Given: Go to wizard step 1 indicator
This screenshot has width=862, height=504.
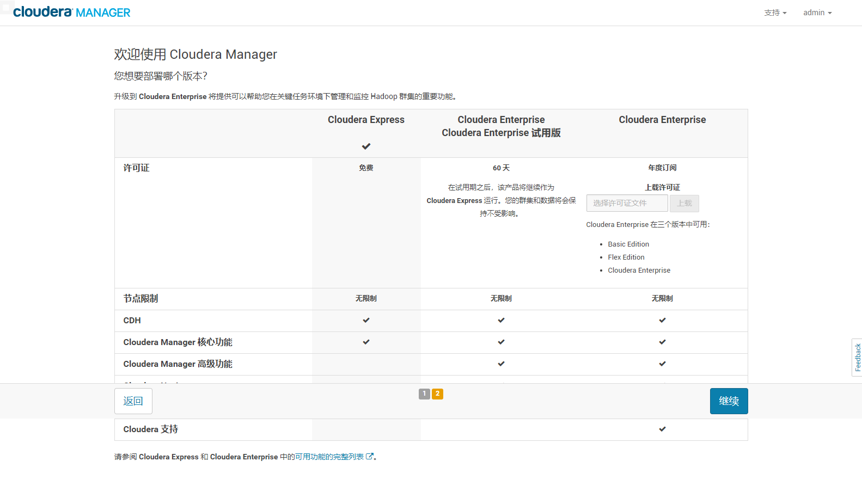Looking at the screenshot, I should [x=424, y=394].
